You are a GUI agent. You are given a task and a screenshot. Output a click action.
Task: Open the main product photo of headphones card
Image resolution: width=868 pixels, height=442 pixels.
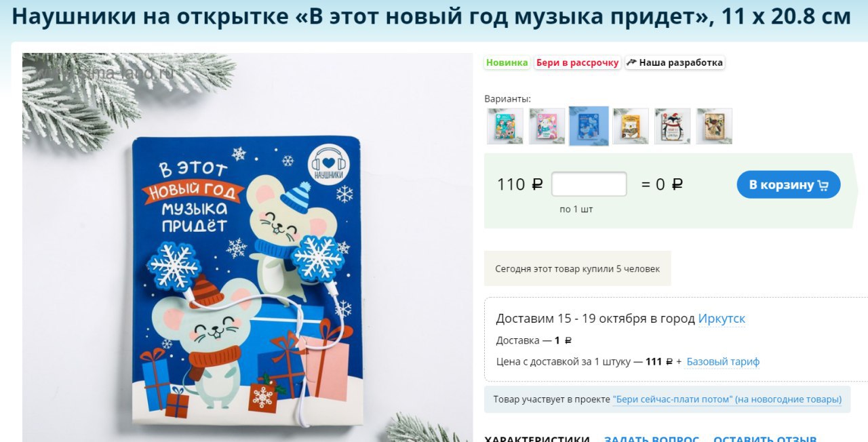[248, 247]
